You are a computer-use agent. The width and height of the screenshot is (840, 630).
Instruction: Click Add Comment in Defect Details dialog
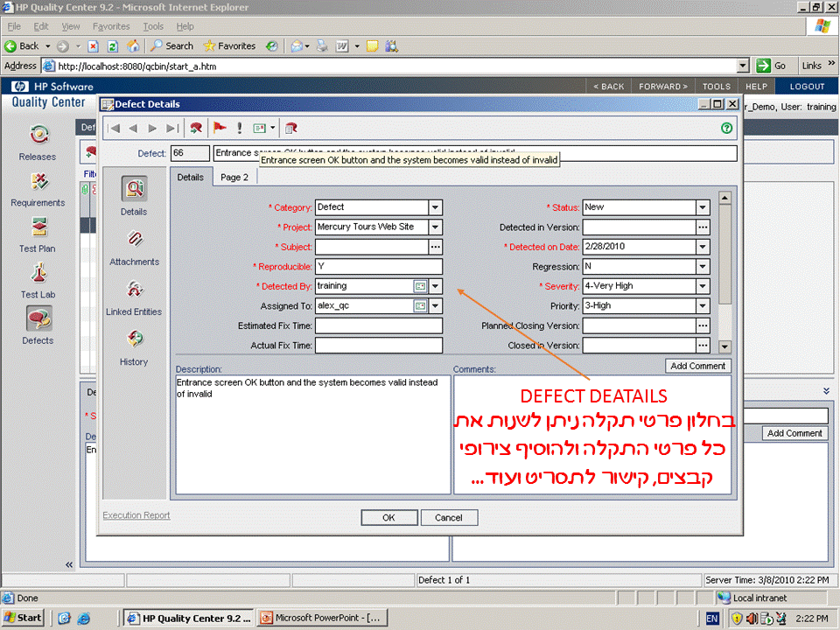697,366
